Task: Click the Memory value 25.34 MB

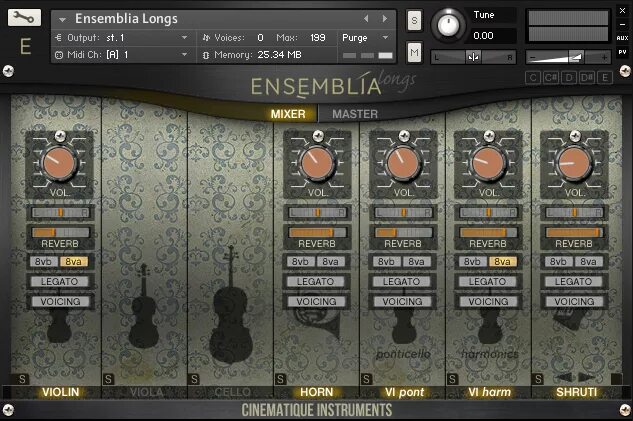Action: click(279, 55)
